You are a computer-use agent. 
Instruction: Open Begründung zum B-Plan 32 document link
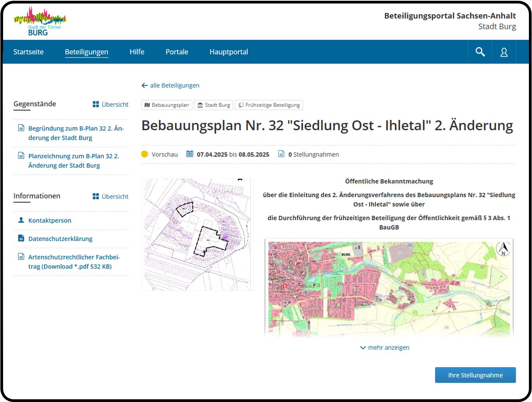pos(76,133)
